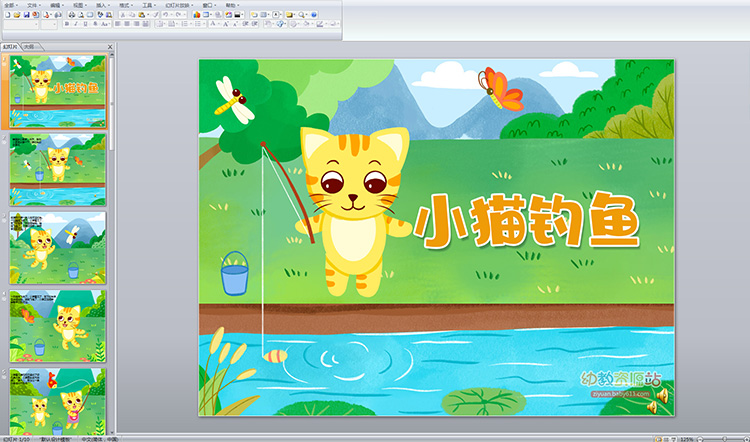Screen dimensions: 750x442
Task: Click the Print icon in toolbar
Action: 72,15
